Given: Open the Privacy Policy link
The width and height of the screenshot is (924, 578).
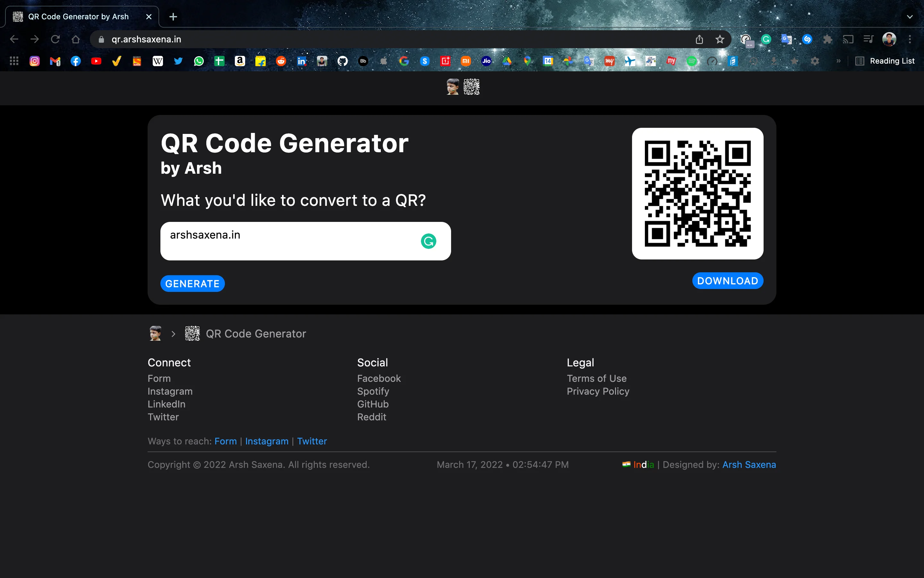Looking at the screenshot, I should (x=598, y=391).
